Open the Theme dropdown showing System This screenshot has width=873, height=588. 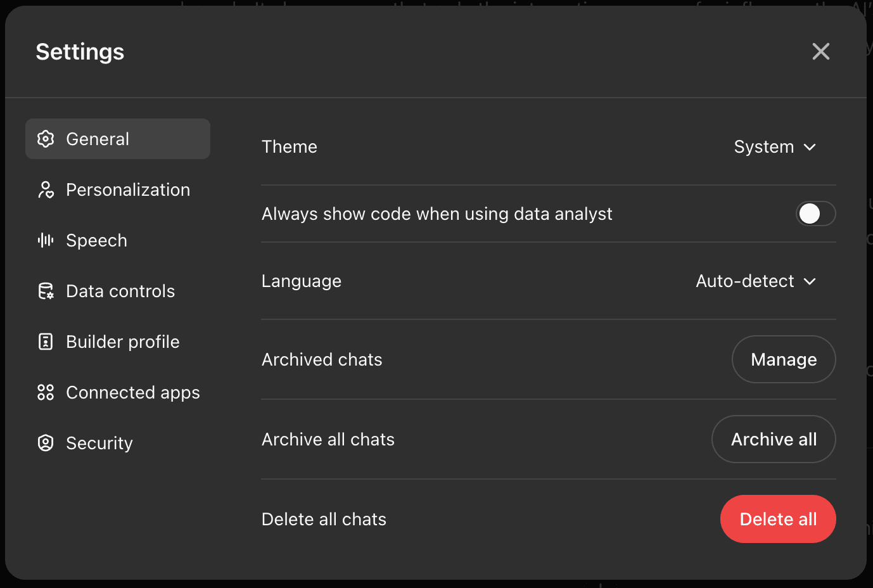click(x=774, y=146)
